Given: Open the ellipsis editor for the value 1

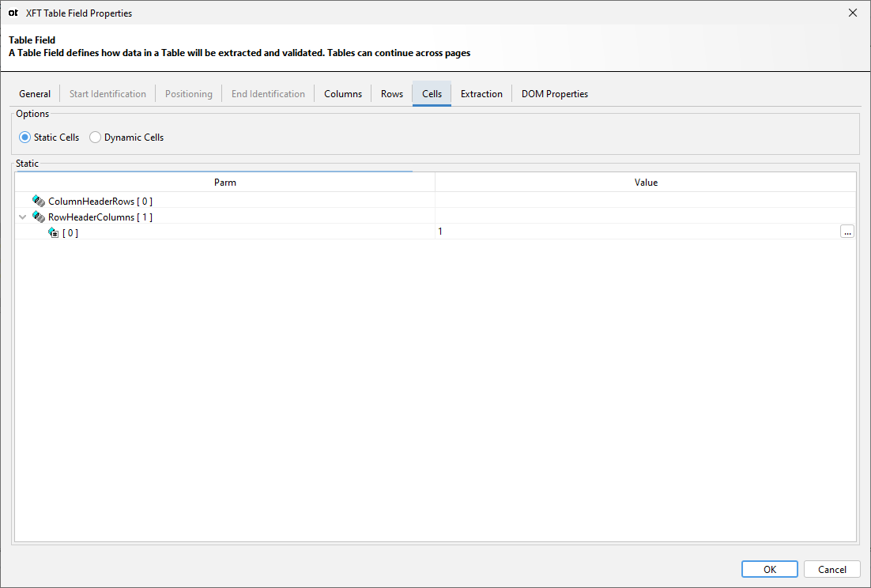Looking at the screenshot, I should point(846,231).
